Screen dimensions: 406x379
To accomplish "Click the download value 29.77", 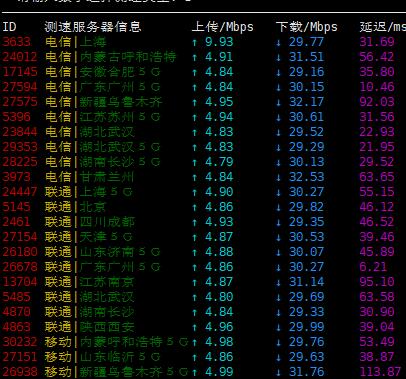I will (306, 42).
